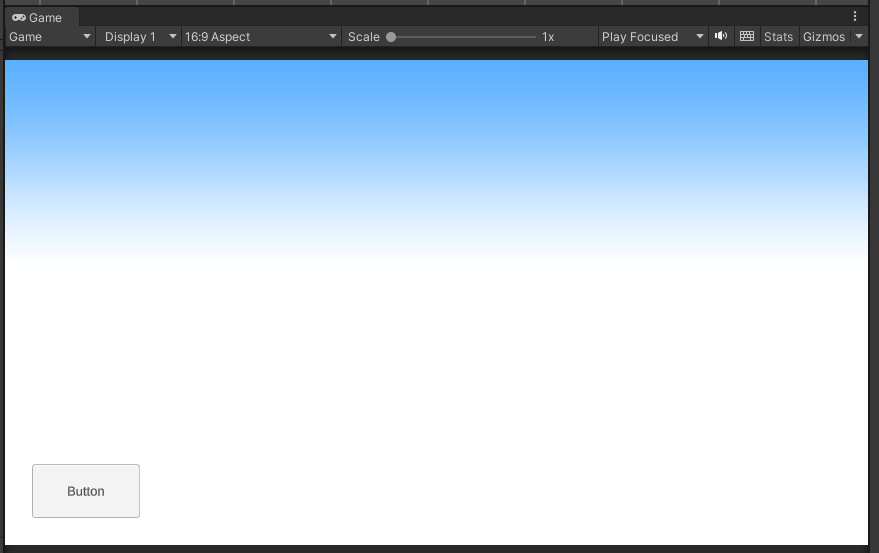Toggle the keyboard shortcuts icon

click(747, 36)
